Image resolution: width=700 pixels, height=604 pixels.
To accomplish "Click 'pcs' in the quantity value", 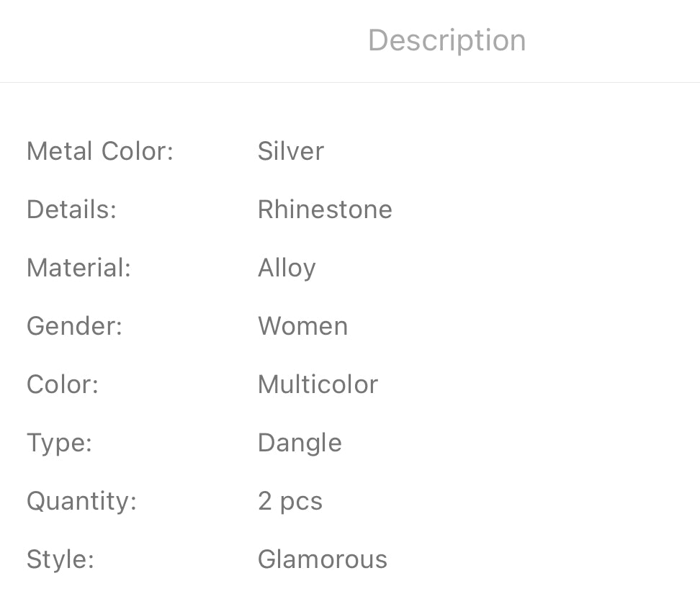I will coord(301,502).
